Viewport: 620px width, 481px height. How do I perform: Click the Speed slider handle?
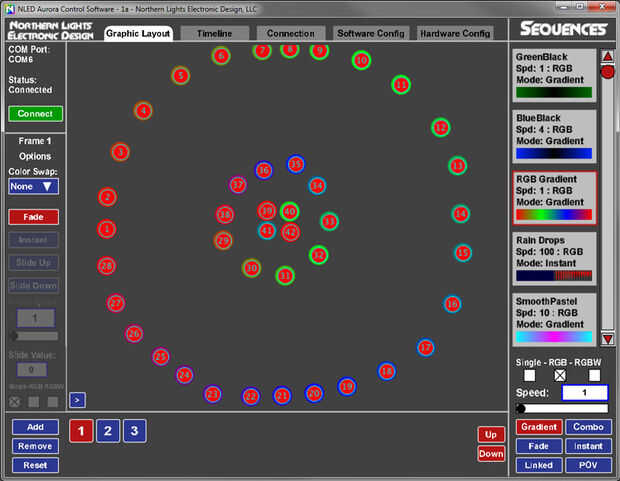click(521, 409)
